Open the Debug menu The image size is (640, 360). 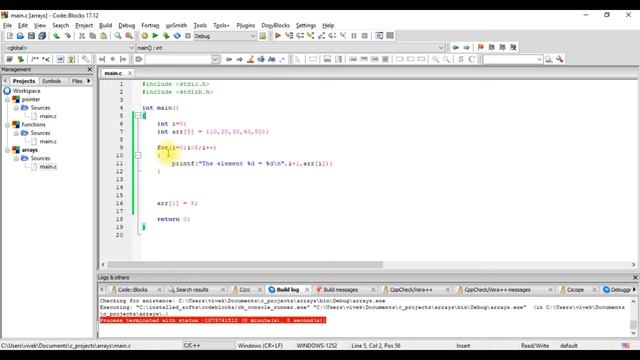(x=127, y=25)
